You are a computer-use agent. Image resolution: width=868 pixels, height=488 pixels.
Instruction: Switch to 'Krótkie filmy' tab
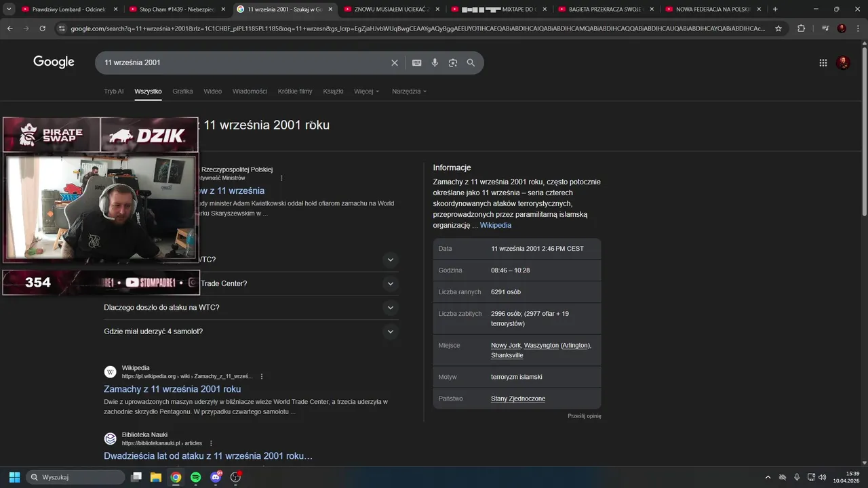295,91
